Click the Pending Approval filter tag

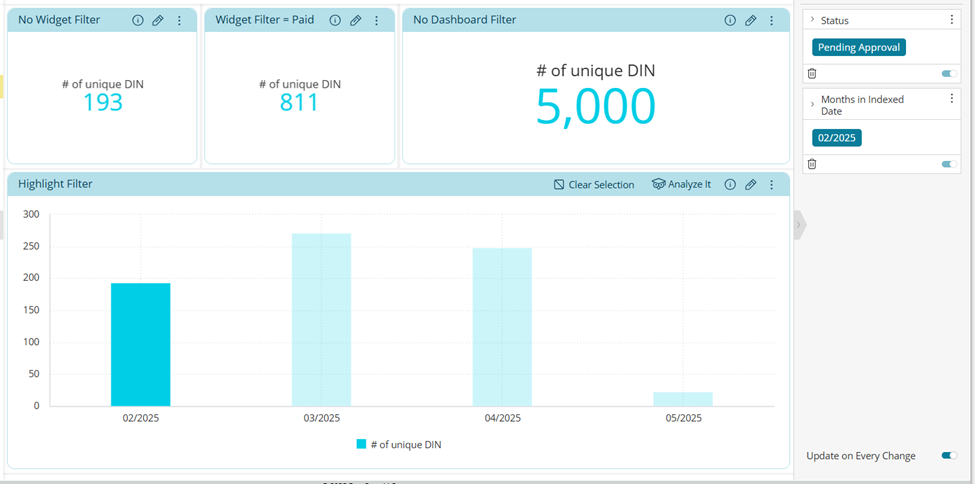859,47
